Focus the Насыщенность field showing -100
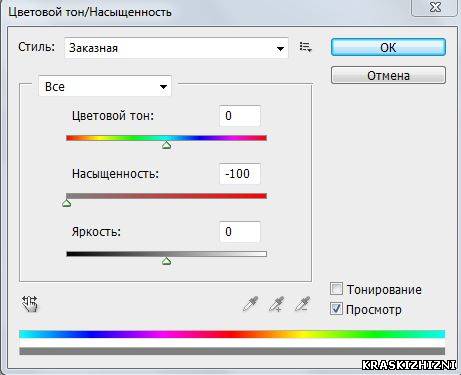 (x=240, y=174)
